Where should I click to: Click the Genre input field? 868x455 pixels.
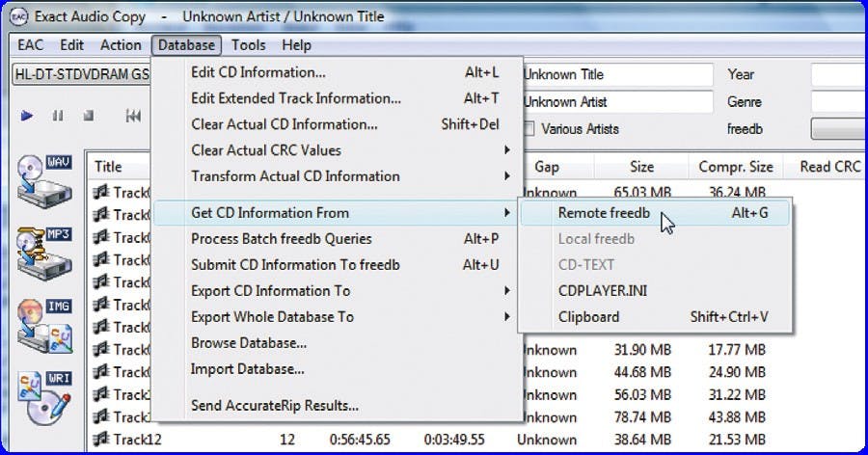click(x=839, y=102)
